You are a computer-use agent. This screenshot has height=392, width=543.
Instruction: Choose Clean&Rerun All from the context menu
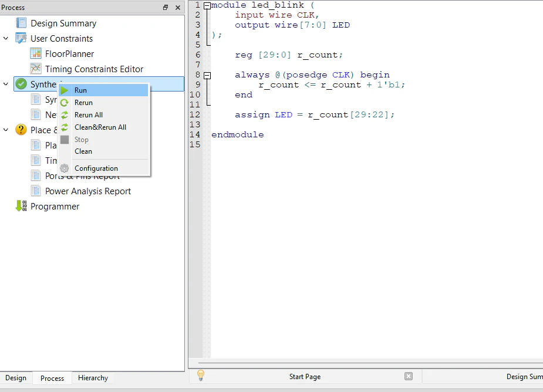[104, 127]
